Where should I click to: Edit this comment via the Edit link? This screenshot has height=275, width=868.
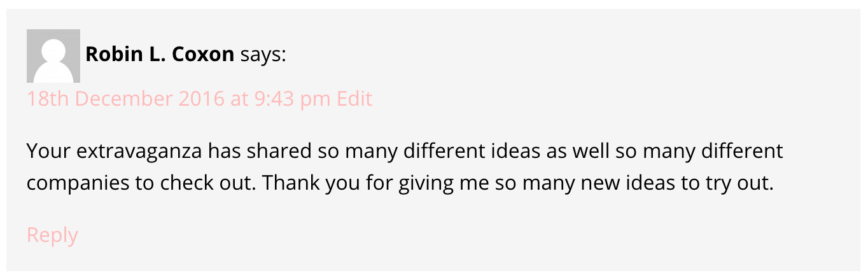coord(354,99)
